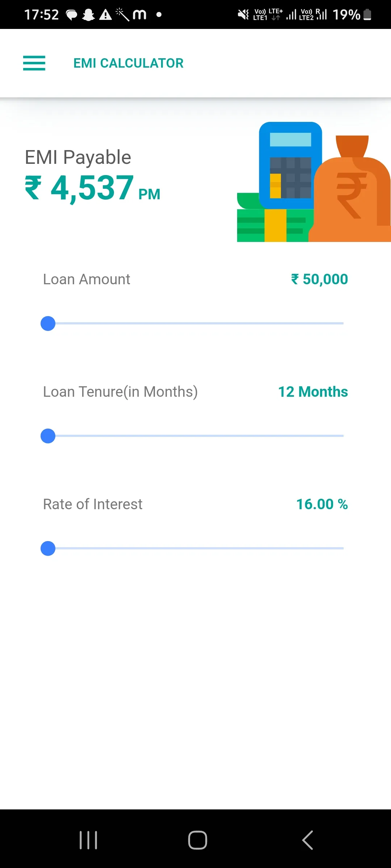Click the Rate of Interest slider handle
The image size is (391, 868).
coord(48,548)
